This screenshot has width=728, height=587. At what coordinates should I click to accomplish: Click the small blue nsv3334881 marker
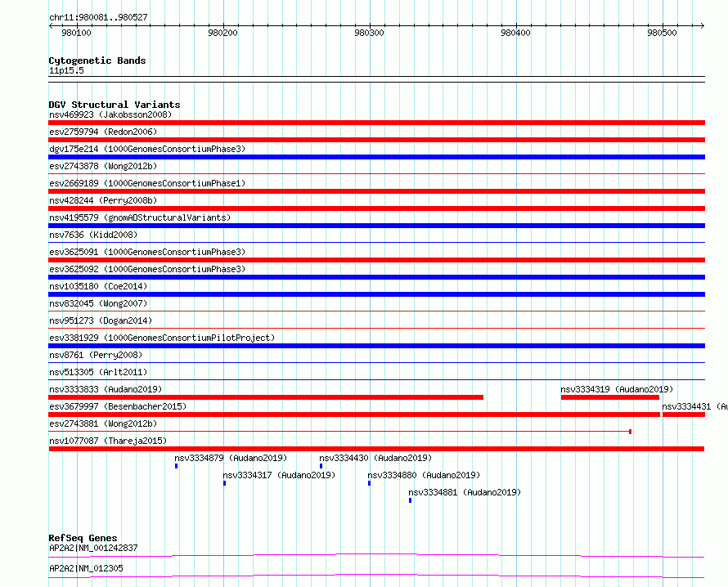point(411,500)
